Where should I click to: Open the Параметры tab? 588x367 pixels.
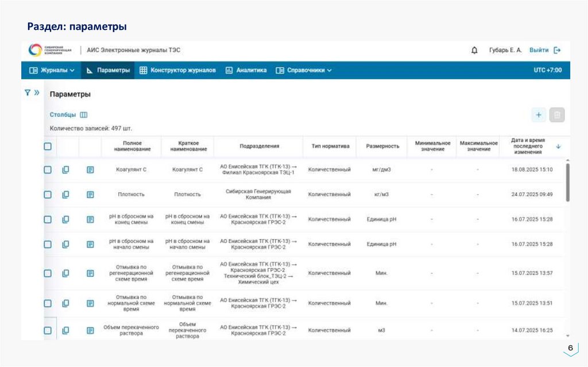pyautogui.click(x=107, y=70)
